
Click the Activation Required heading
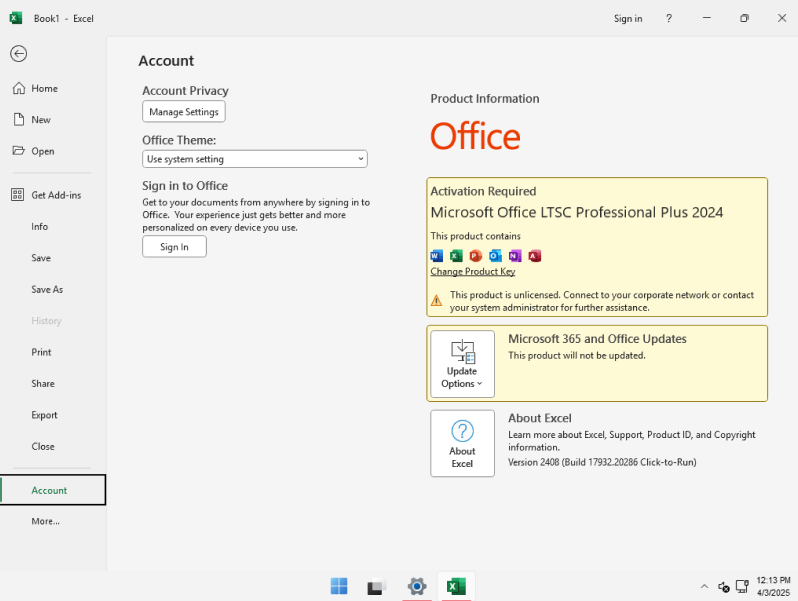coord(483,191)
